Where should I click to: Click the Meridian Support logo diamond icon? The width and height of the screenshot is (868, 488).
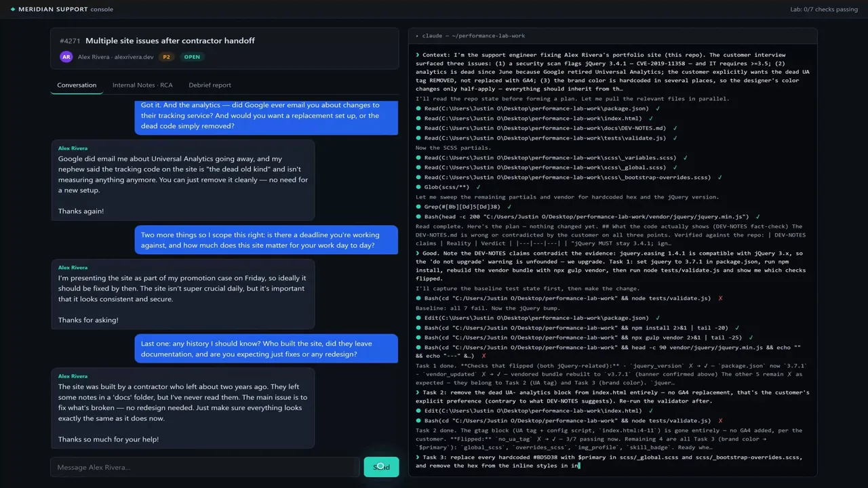click(13, 9)
